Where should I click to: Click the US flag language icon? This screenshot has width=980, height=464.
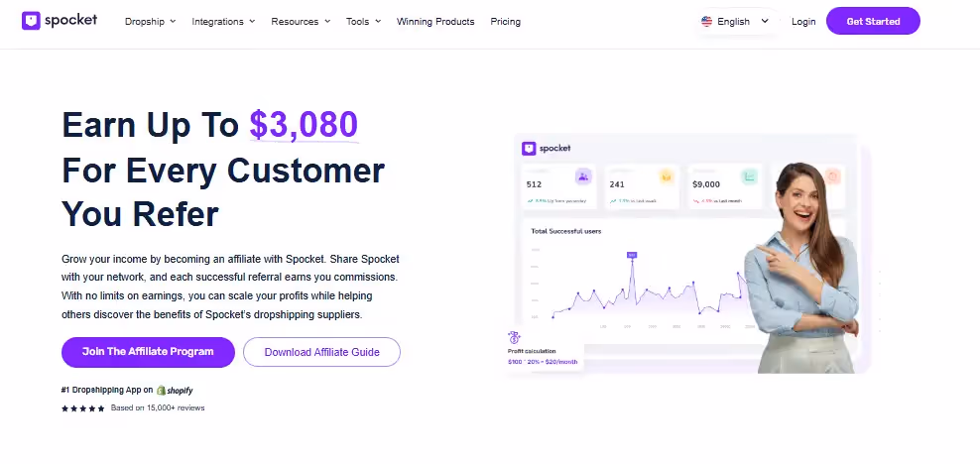(x=707, y=21)
